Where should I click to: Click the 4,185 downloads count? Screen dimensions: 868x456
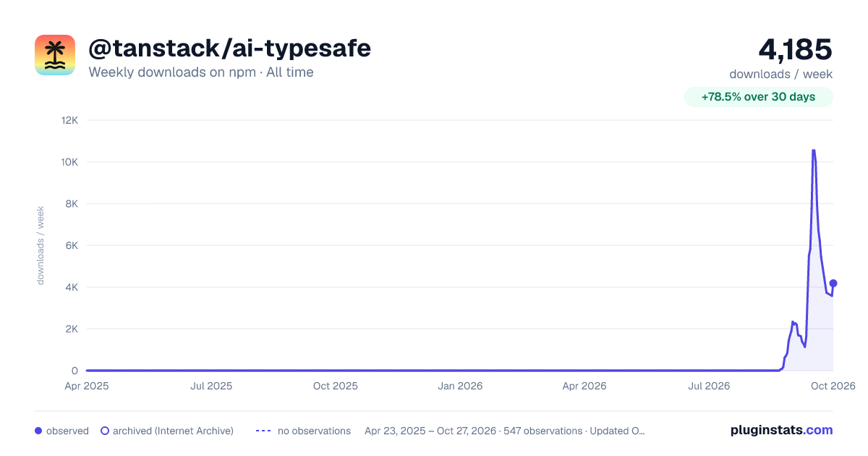point(795,49)
